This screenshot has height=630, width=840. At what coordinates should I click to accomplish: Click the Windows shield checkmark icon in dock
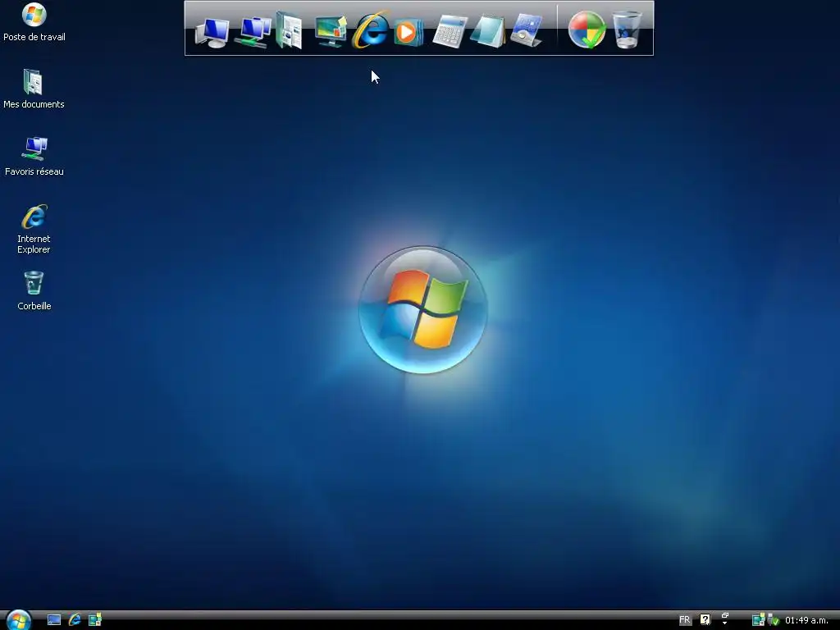[x=587, y=30]
